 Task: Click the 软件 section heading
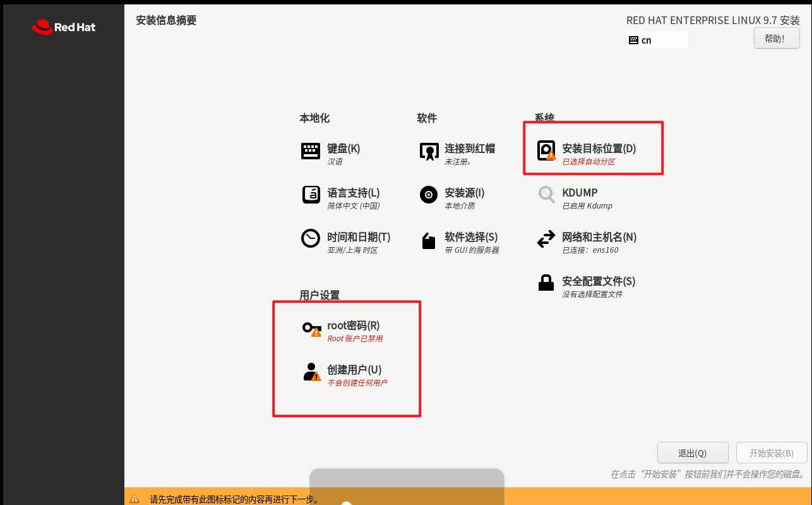point(427,118)
